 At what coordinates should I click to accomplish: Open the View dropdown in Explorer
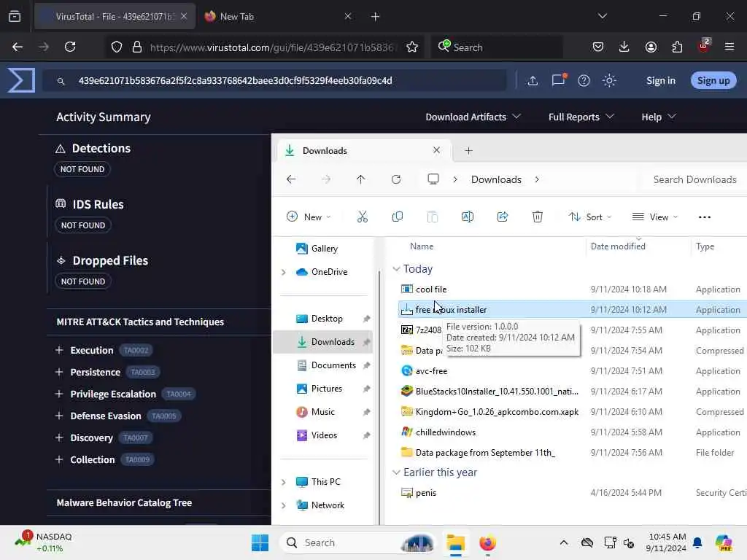pos(654,217)
